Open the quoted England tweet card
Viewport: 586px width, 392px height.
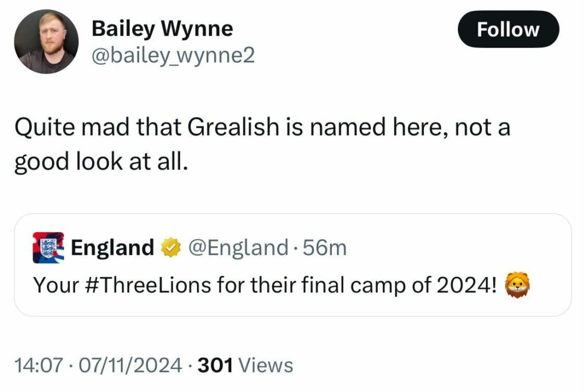point(292,265)
